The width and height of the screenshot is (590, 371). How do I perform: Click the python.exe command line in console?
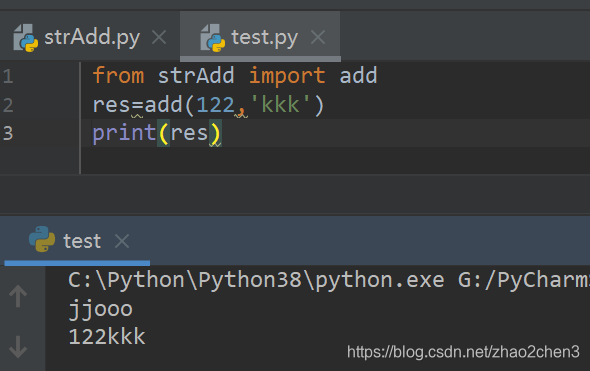pyautogui.click(x=329, y=281)
